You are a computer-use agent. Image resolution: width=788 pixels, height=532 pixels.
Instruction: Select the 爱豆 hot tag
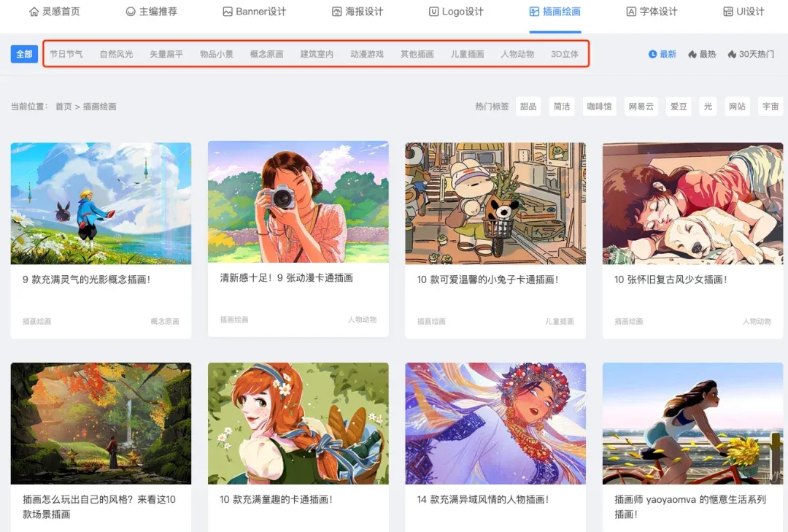tap(679, 106)
